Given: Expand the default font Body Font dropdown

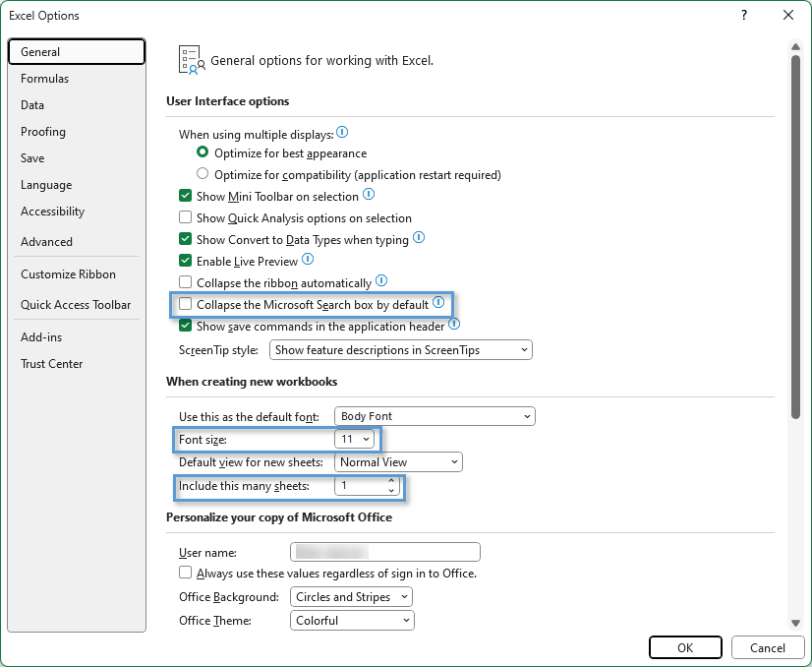Looking at the screenshot, I should click(x=435, y=416).
